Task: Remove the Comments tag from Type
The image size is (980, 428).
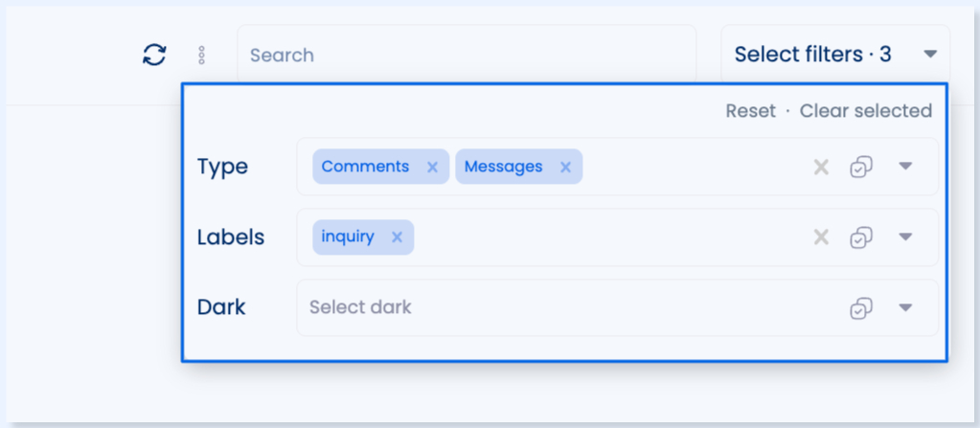Action: (x=432, y=167)
